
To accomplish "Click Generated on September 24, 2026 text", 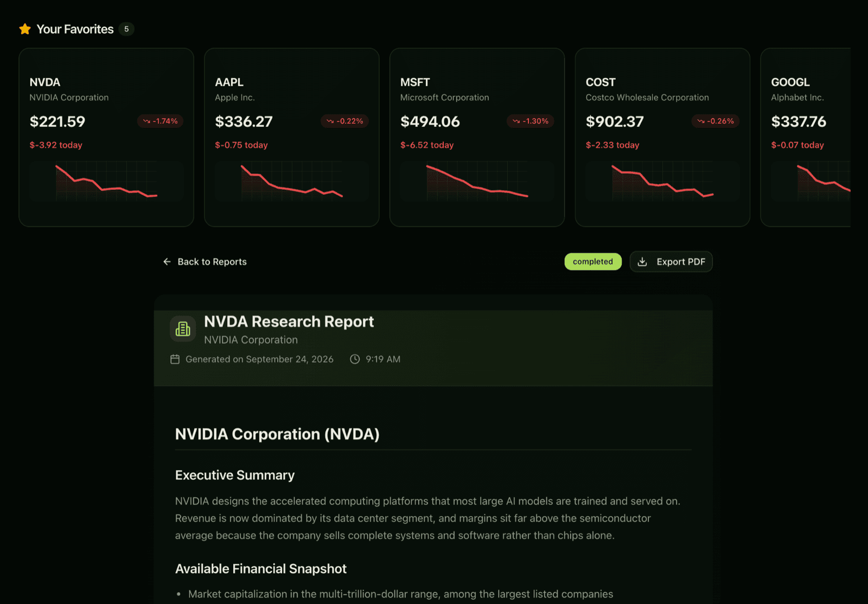I will tap(259, 359).
